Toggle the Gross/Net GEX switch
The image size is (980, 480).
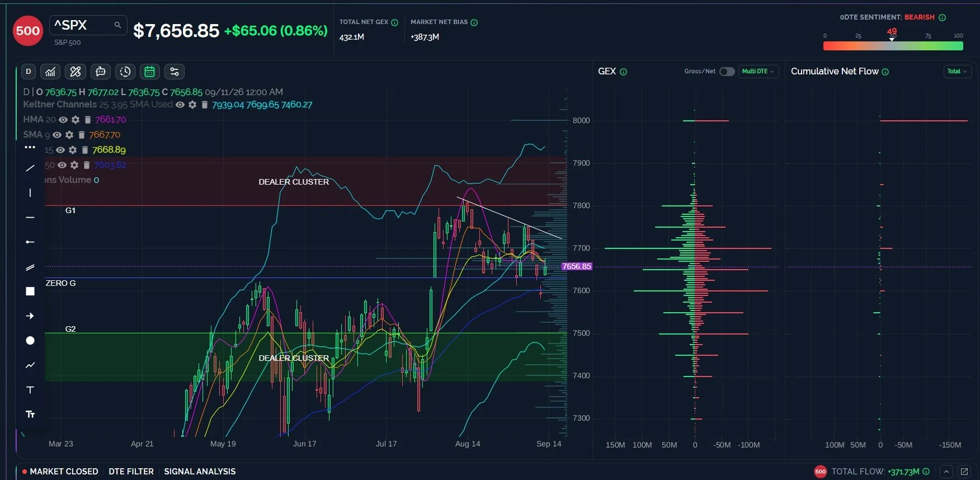pos(727,72)
